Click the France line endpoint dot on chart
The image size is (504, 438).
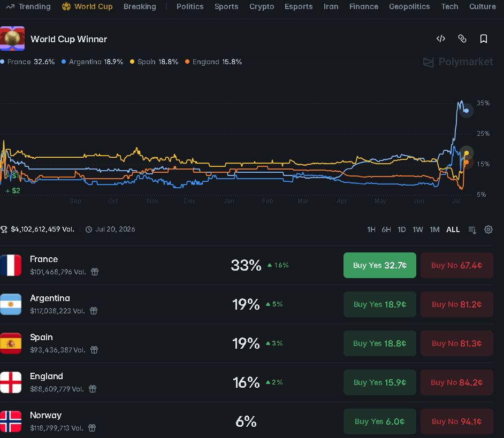pos(467,111)
